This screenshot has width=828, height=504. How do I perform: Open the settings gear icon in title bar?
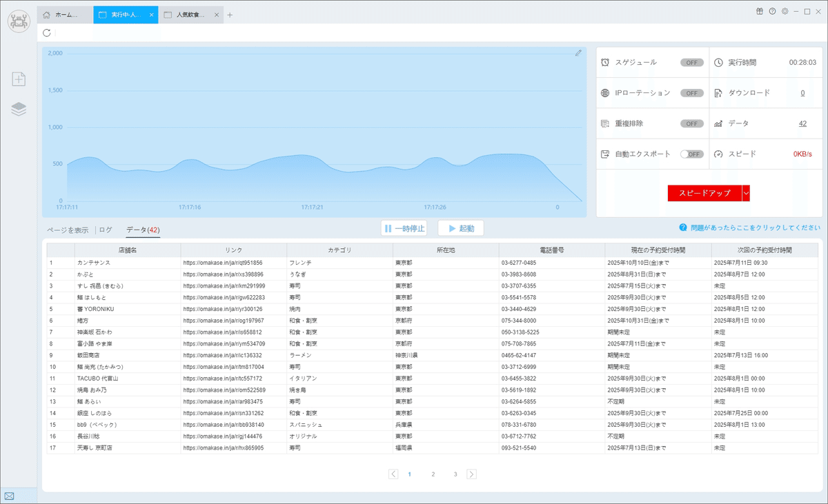785,11
